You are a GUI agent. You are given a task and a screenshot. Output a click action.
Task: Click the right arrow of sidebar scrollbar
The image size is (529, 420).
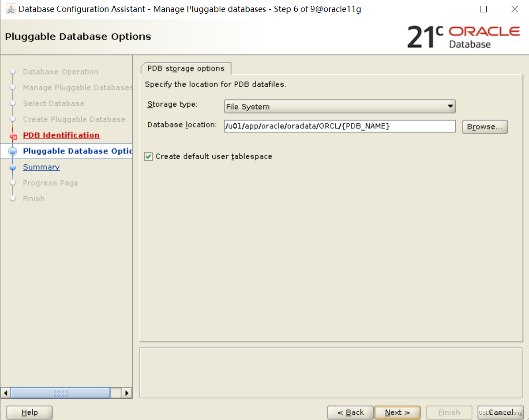(x=127, y=393)
